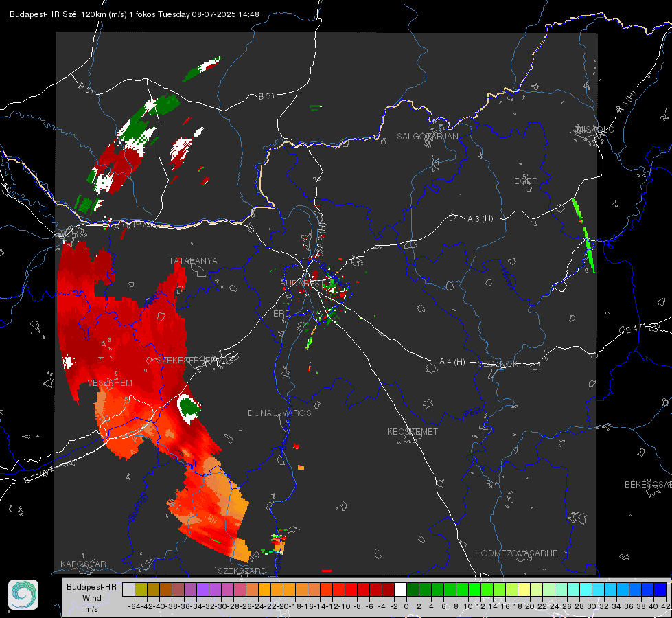Click the HÓDMEZŐVÁSÁRHELY city label
Image resolution: width=672 pixels, height=618 pixels.
[521, 553]
